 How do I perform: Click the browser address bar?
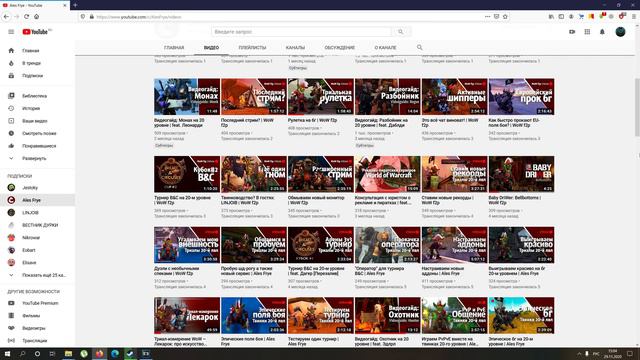[286, 17]
